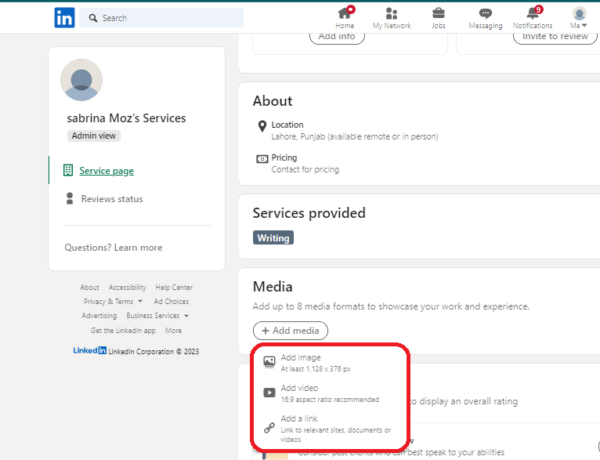
Task: Open the footer Advertising link
Action: pyautogui.click(x=99, y=316)
